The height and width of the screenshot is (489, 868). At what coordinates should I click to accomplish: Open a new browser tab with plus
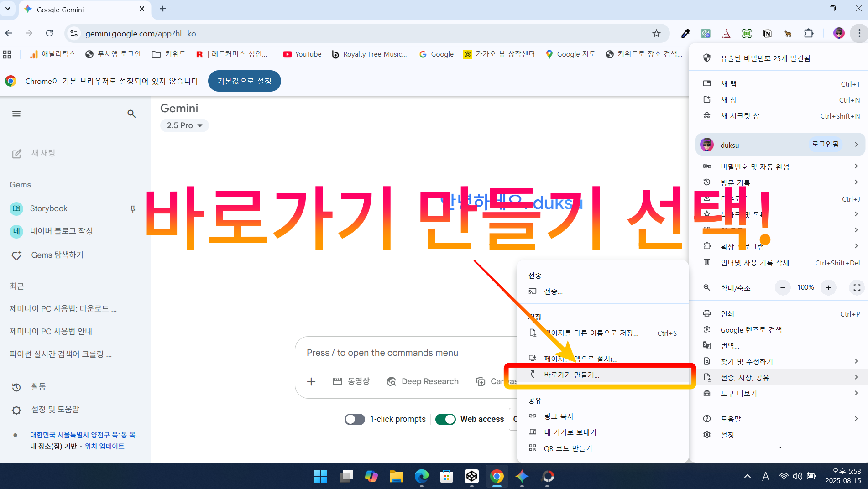coord(163,9)
